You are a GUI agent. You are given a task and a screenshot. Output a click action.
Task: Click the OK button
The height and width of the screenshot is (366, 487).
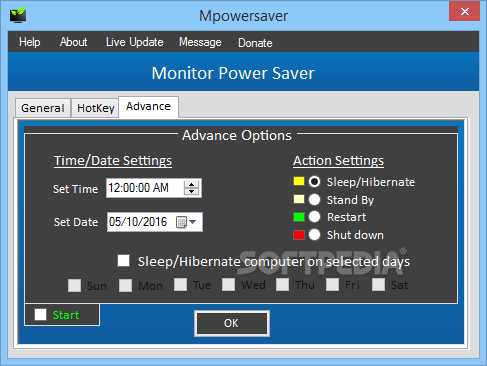[x=232, y=323]
